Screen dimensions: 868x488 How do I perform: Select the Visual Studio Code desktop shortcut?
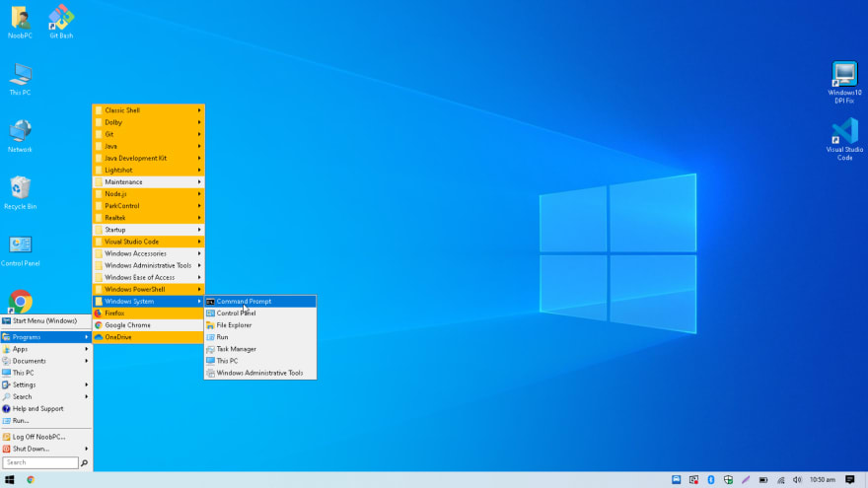(844, 139)
